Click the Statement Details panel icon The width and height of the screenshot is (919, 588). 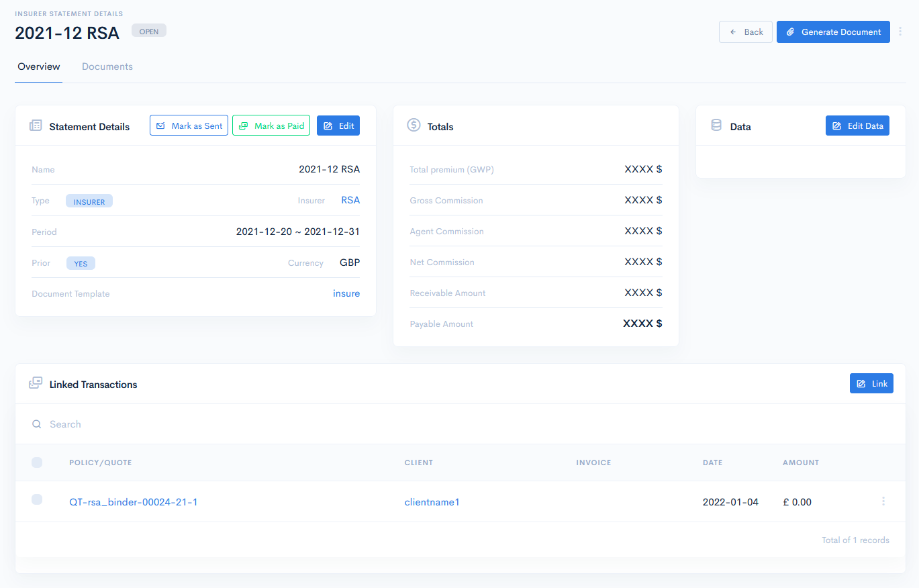tap(36, 126)
